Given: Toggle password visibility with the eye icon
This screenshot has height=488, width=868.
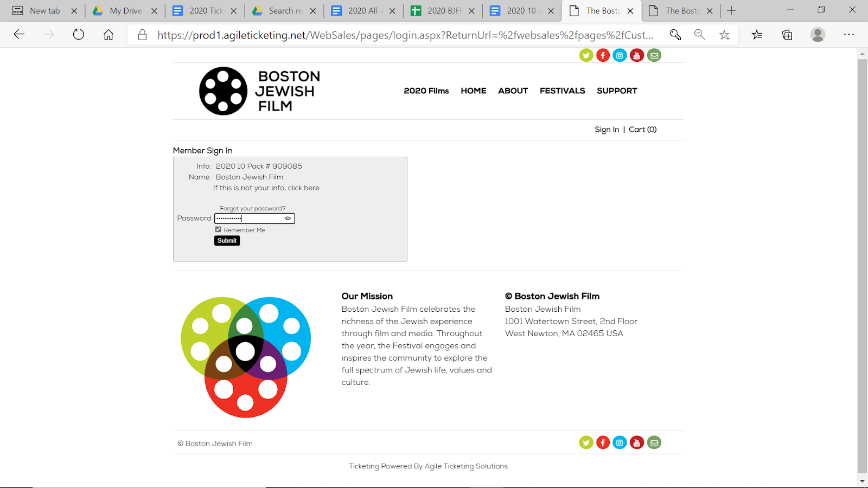Looking at the screenshot, I should [x=288, y=219].
